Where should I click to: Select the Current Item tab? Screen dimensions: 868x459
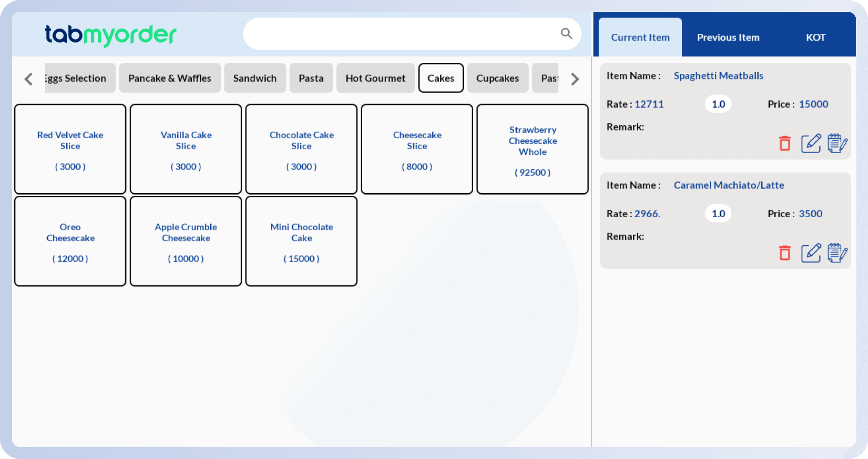click(640, 38)
